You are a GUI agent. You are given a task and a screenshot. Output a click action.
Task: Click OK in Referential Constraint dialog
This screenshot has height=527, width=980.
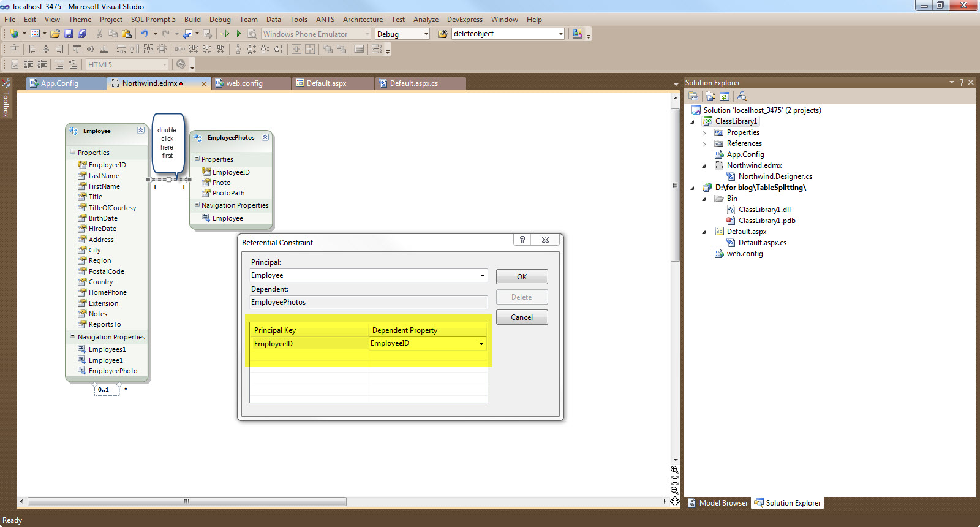coord(522,277)
